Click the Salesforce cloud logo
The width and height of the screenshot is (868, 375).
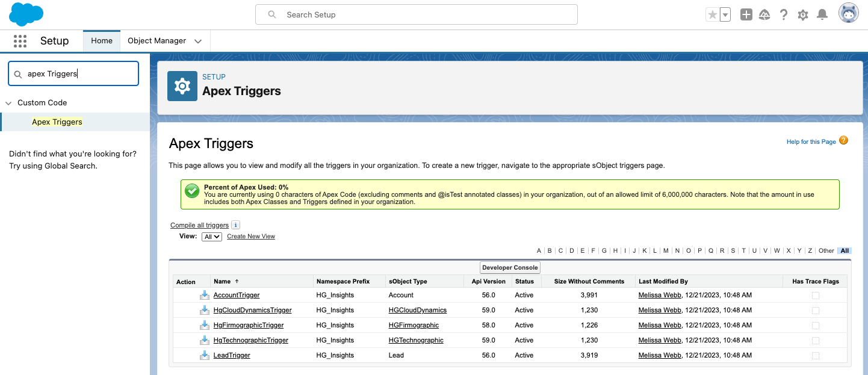tap(26, 14)
